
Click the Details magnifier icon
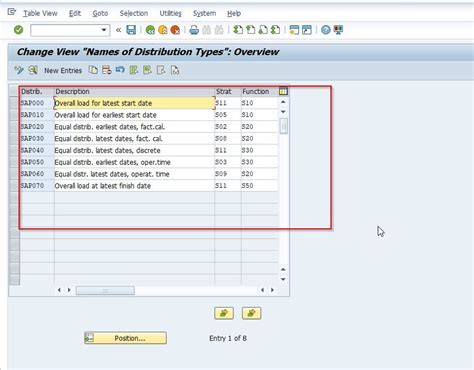pyautogui.click(x=33, y=70)
